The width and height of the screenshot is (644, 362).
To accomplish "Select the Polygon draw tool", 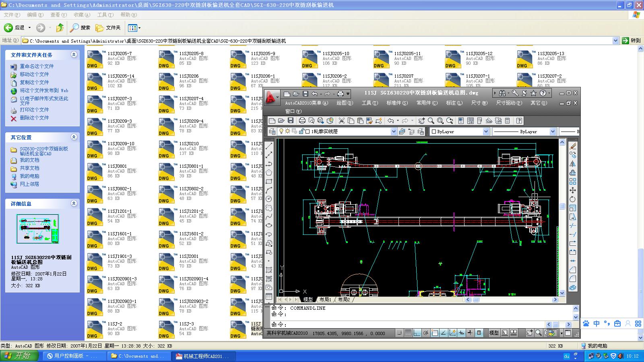I will tap(269, 173).
